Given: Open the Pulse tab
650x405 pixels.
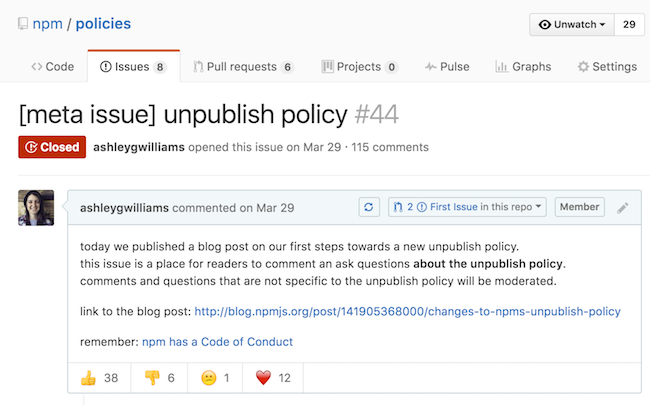Looking at the screenshot, I should [x=447, y=67].
